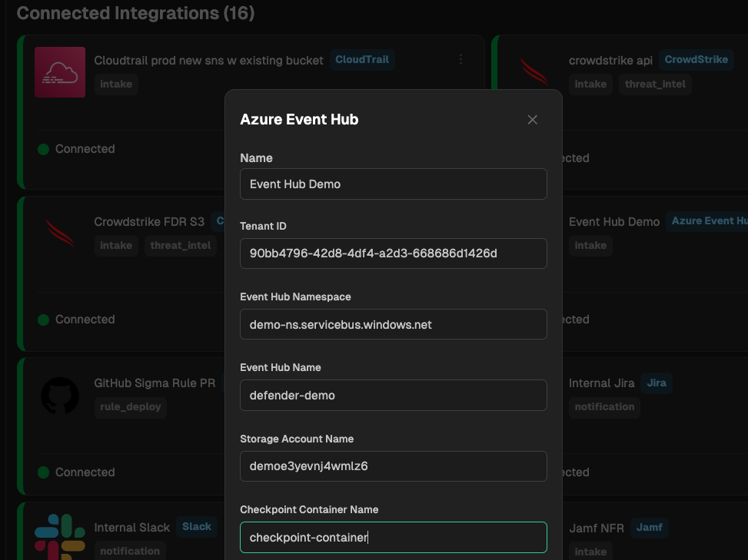The width and height of the screenshot is (748, 560).
Task: Open the Jamf NFR integration title
Action: point(597,529)
